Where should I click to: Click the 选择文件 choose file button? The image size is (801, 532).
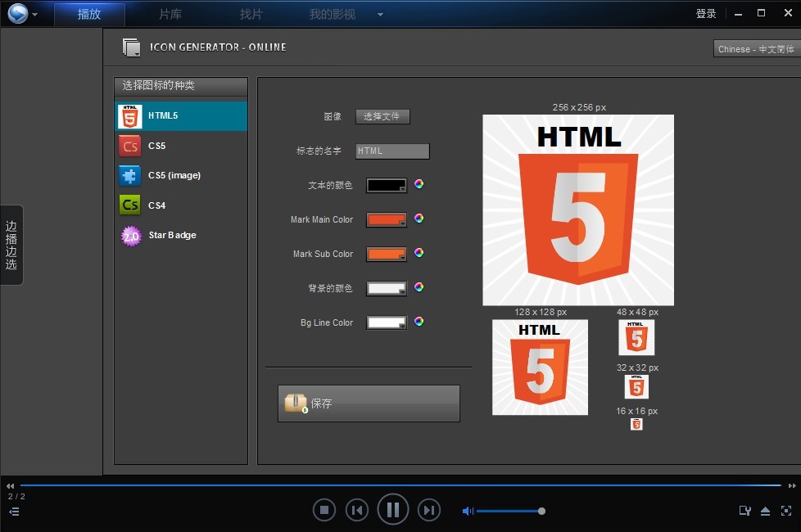(x=382, y=116)
